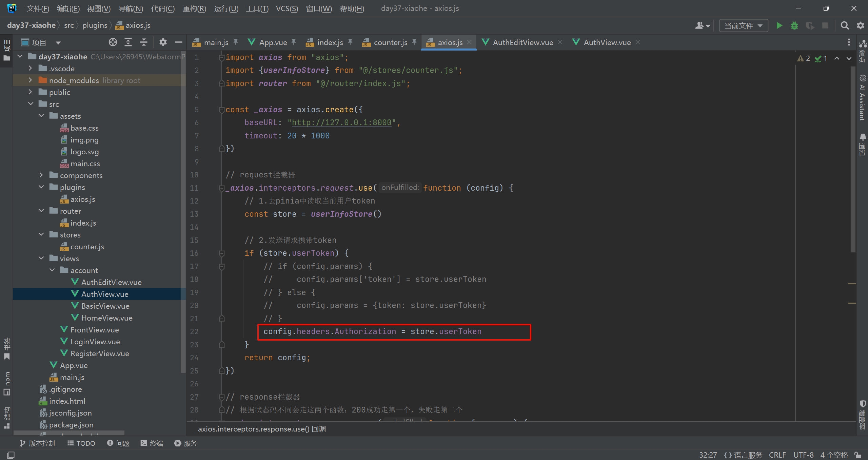The image size is (868, 460).
Task: Close the axios.js editor tab
Action: tap(469, 42)
